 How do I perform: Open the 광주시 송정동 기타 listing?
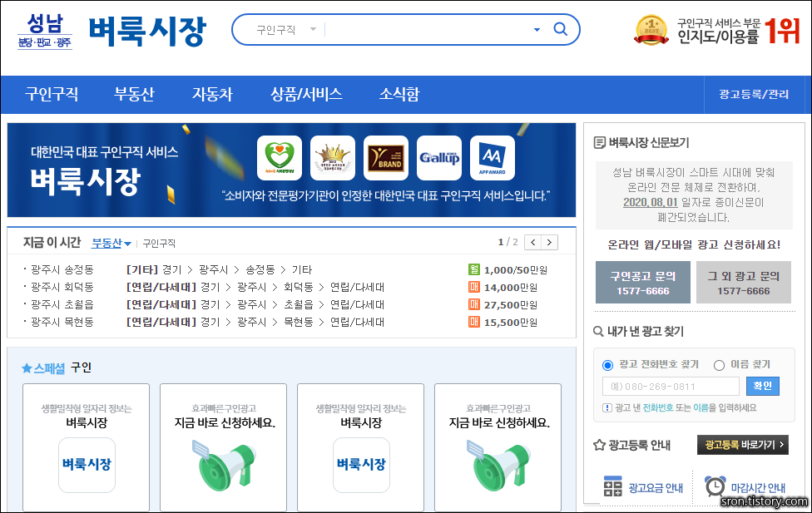click(219, 269)
